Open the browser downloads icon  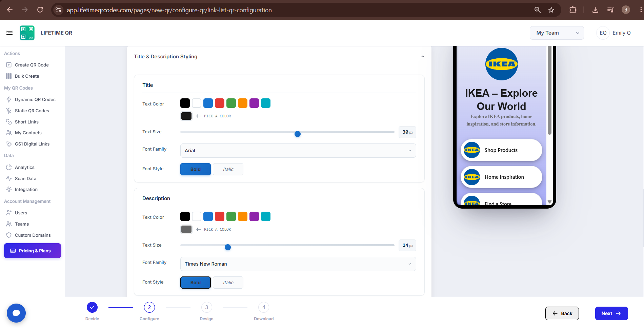(x=595, y=10)
